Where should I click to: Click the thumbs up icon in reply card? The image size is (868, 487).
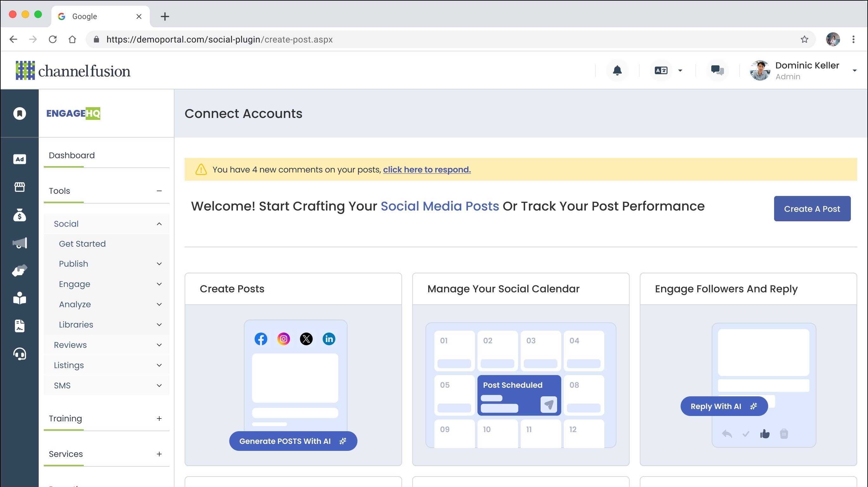[765, 434]
